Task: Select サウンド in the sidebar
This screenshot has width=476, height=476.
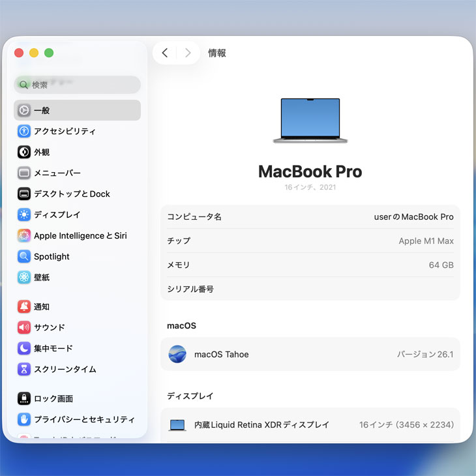Action: [x=49, y=327]
